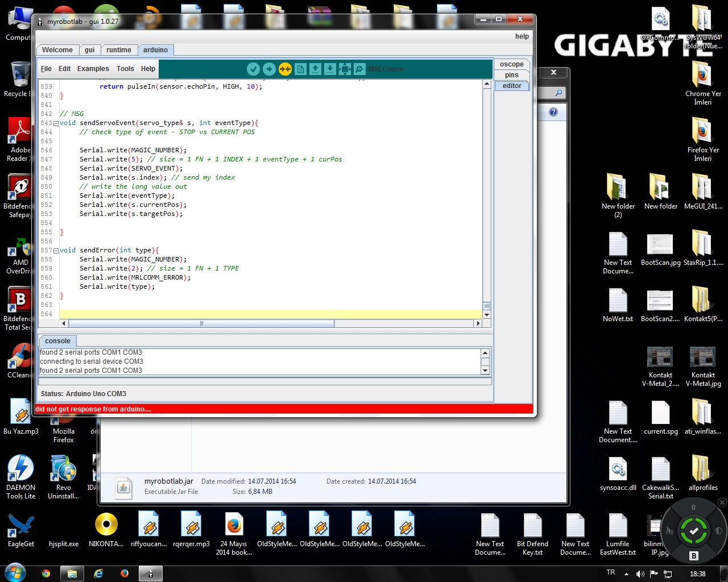The height and width of the screenshot is (582, 728).
Task: Click the open sketch up-arrow icon
Action: [x=315, y=69]
